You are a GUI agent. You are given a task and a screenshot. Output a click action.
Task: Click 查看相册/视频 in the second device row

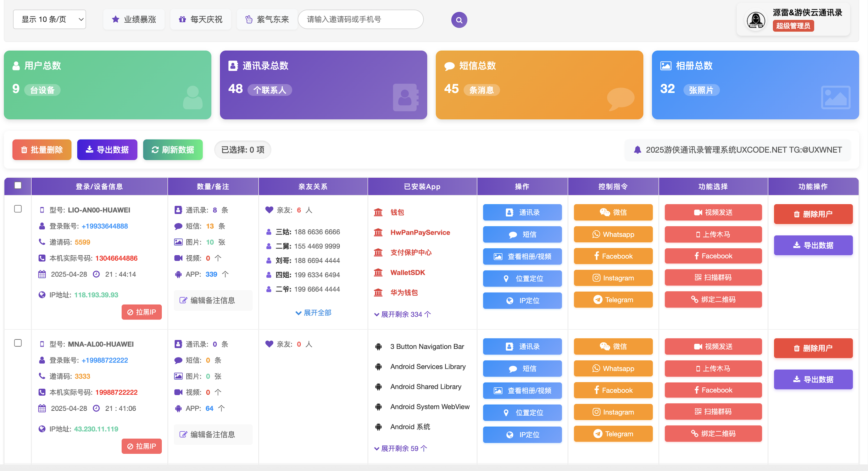point(522,390)
